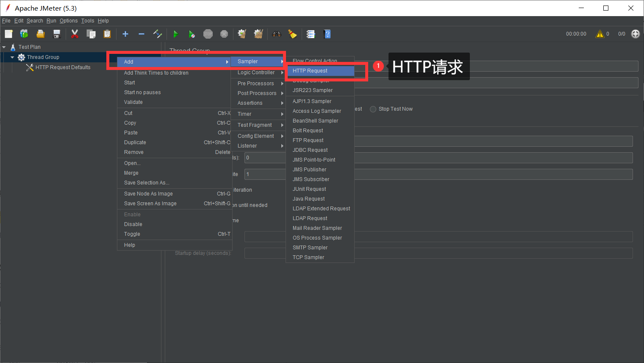This screenshot has height=363, width=644.
Task: Click the Shutdown toolbar icon
Action: (224, 34)
